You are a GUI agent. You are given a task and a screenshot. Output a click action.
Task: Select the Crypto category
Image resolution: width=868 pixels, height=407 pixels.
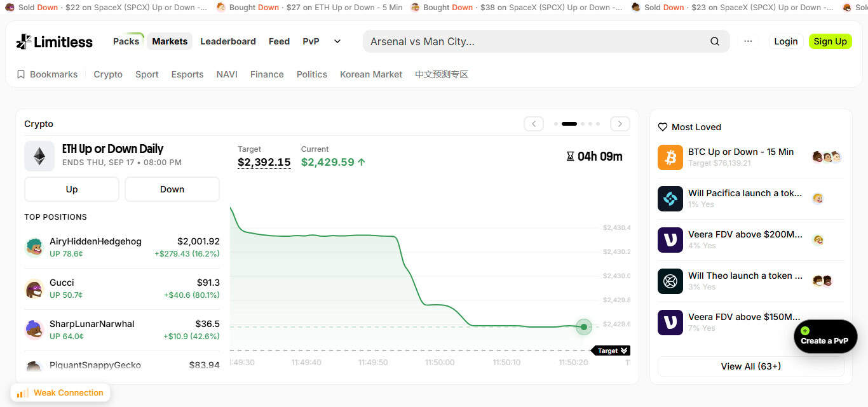[108, 74]
